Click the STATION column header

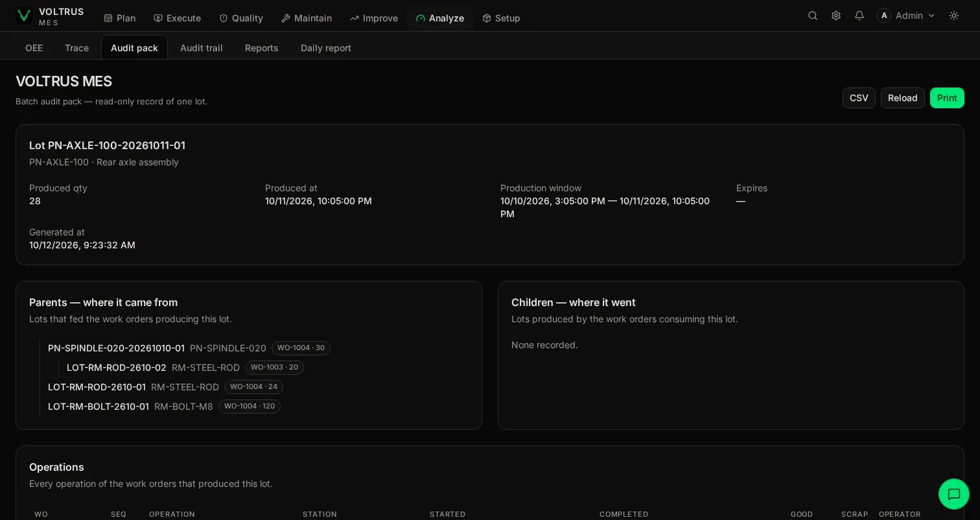(x=320, y=514)
